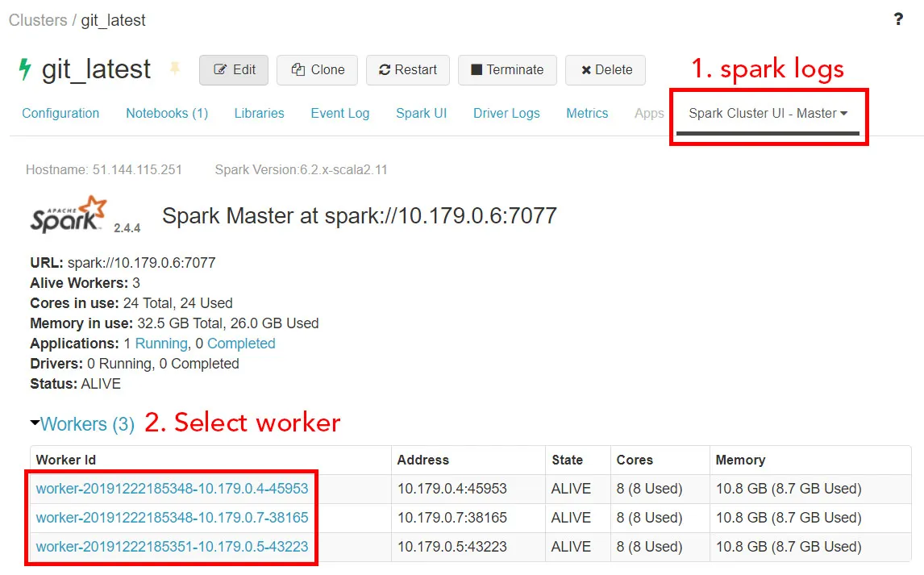Viewport: 924px width, 575px height.
Task: Click the pin icon next to cluster name
Action: pos(175,70)
